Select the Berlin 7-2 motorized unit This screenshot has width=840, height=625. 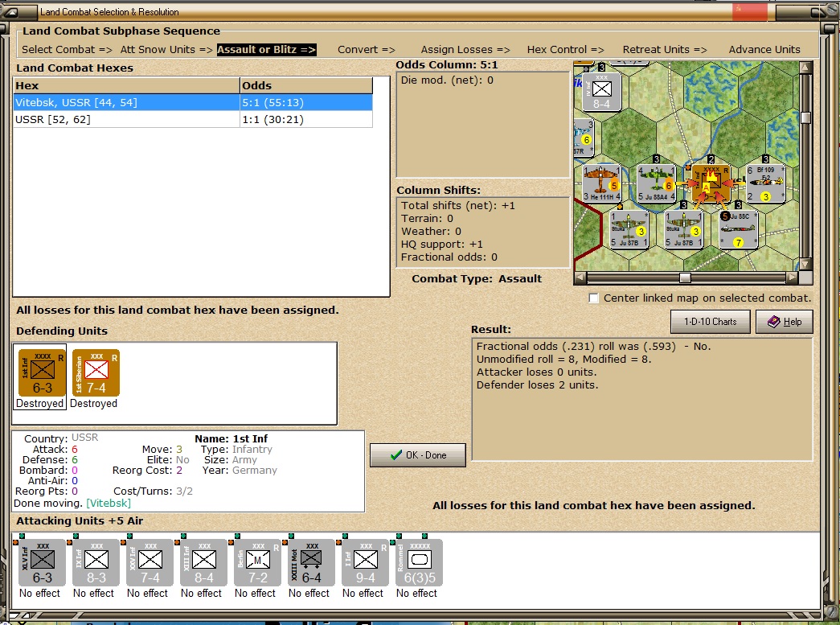coord(258,563)
